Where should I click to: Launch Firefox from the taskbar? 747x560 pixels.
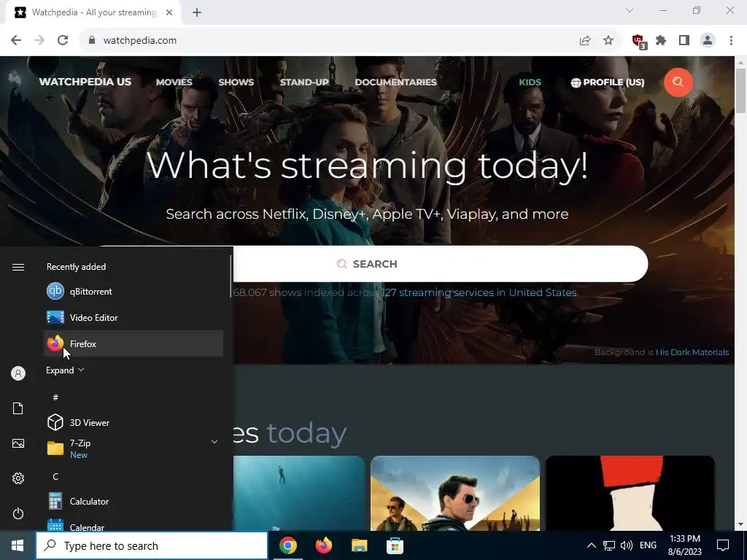coord(324,545)
